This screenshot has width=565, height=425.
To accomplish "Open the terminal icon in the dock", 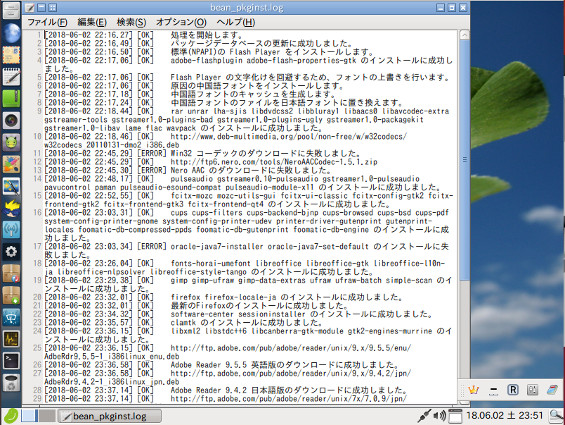I will (x=12, y=360).
